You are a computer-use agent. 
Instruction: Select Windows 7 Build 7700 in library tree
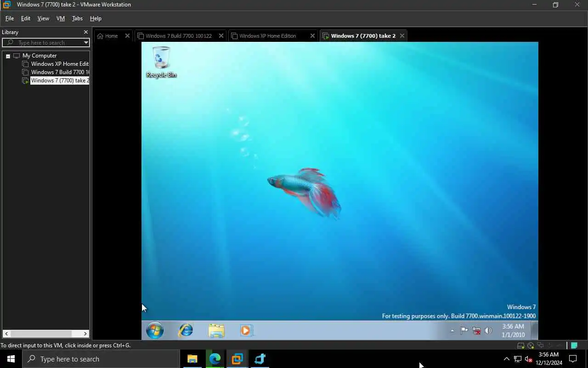[60, 72]
